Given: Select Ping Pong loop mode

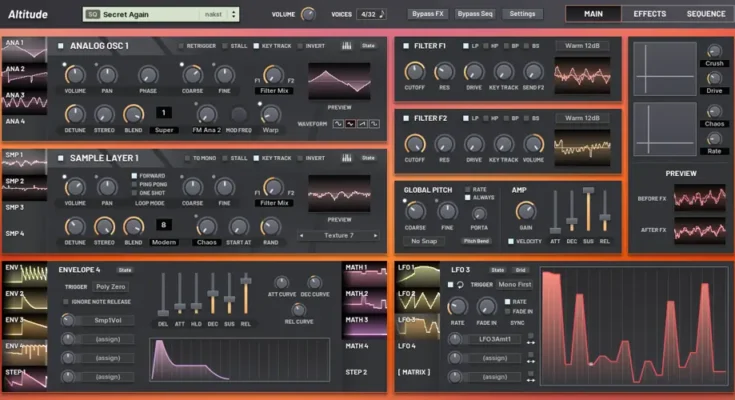Looking at the screenshot, I should pyautogui.click(x=134, y=184).
